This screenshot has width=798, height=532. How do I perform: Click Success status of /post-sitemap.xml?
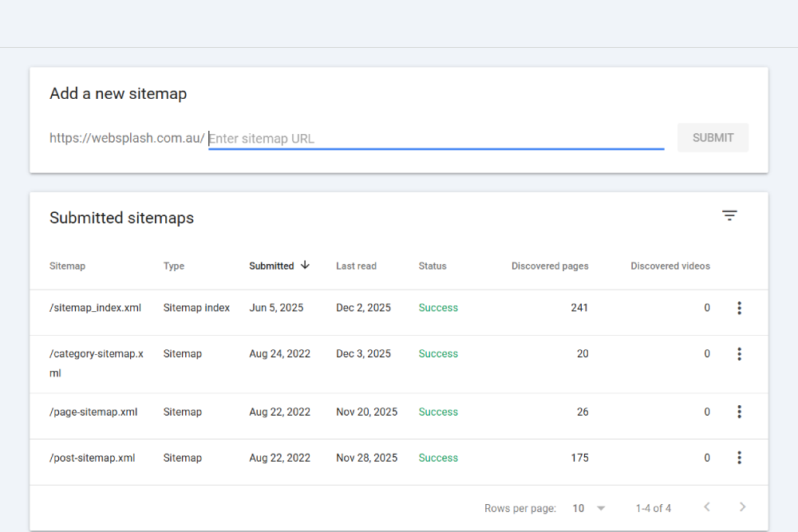(x=438, y=458)
